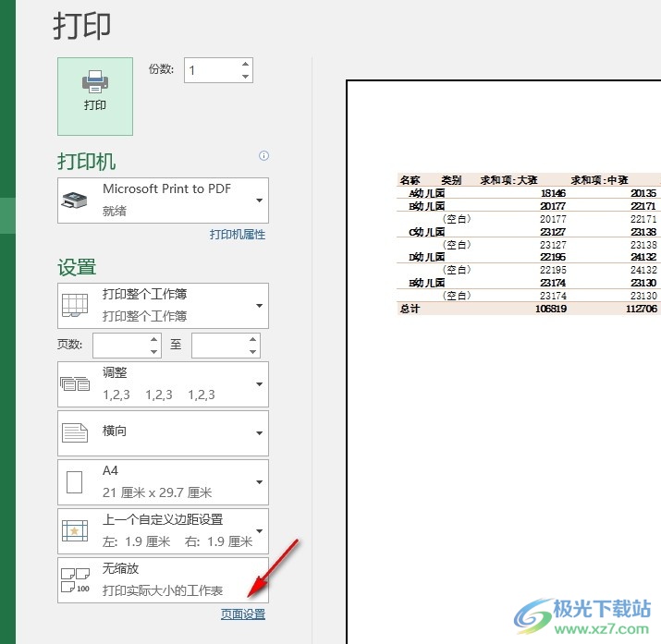Click the large Print button
661x644 pixels.
[x=95, y=96]
